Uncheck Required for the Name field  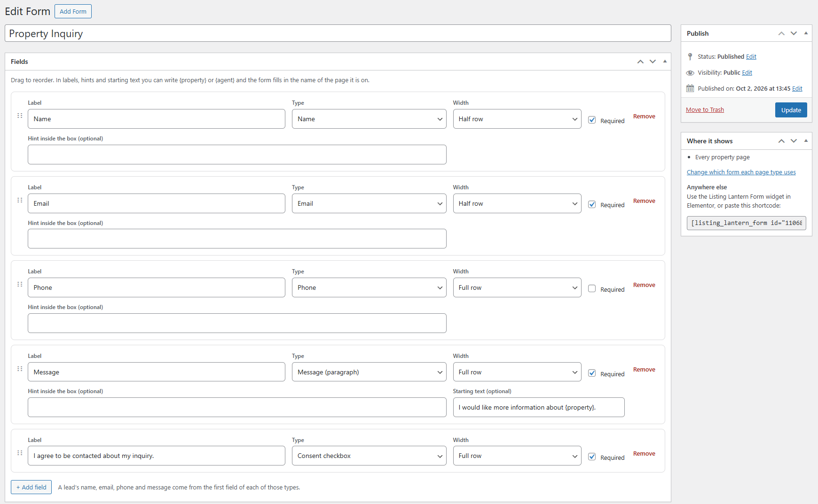592,120
